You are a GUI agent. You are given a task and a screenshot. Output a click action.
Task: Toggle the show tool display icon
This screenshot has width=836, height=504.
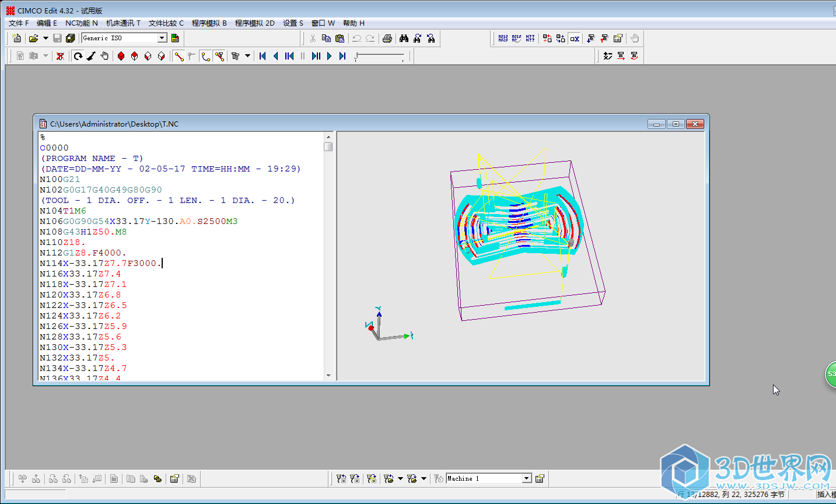point(192,56)
